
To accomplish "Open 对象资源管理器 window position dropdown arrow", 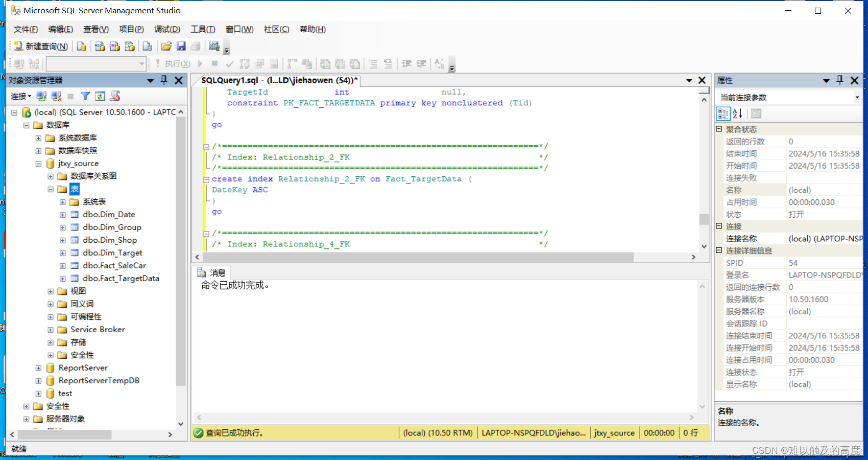I will pyautogui.click(x=150, y=81).
